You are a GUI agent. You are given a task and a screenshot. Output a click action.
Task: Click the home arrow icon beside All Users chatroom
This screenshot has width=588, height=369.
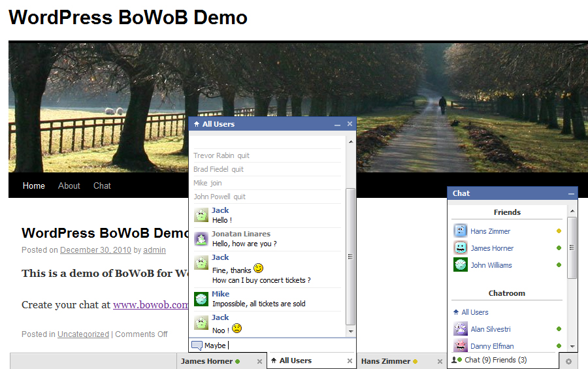tap(456, 312)
